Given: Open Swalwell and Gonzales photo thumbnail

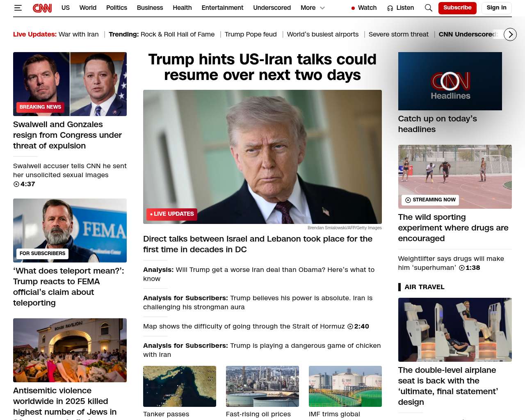Looking at the screenshot, I should click(70, 84).
